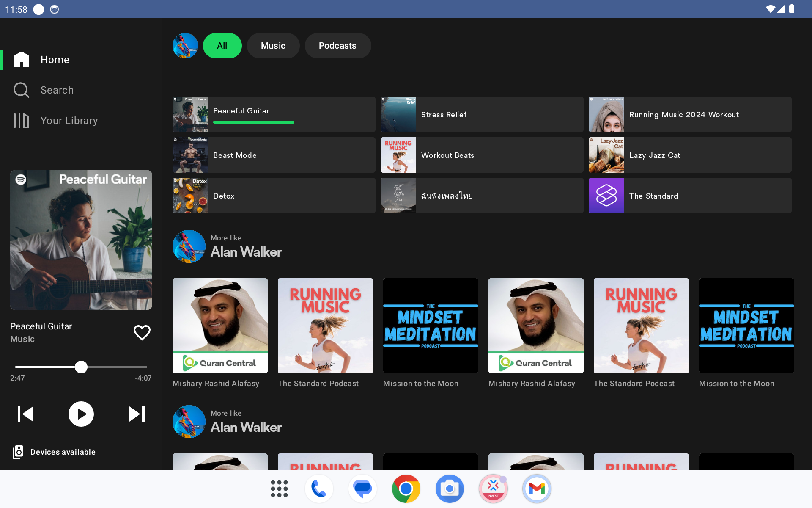This screenshot has width=812, height=508.
Task: Skip to previous track
Action: [25, 414]
